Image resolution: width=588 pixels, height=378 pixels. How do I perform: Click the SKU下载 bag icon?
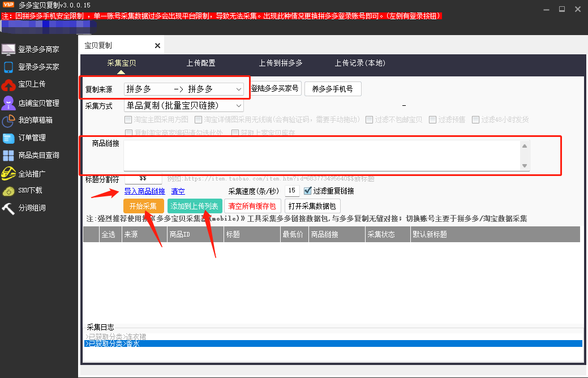(8, 191)
